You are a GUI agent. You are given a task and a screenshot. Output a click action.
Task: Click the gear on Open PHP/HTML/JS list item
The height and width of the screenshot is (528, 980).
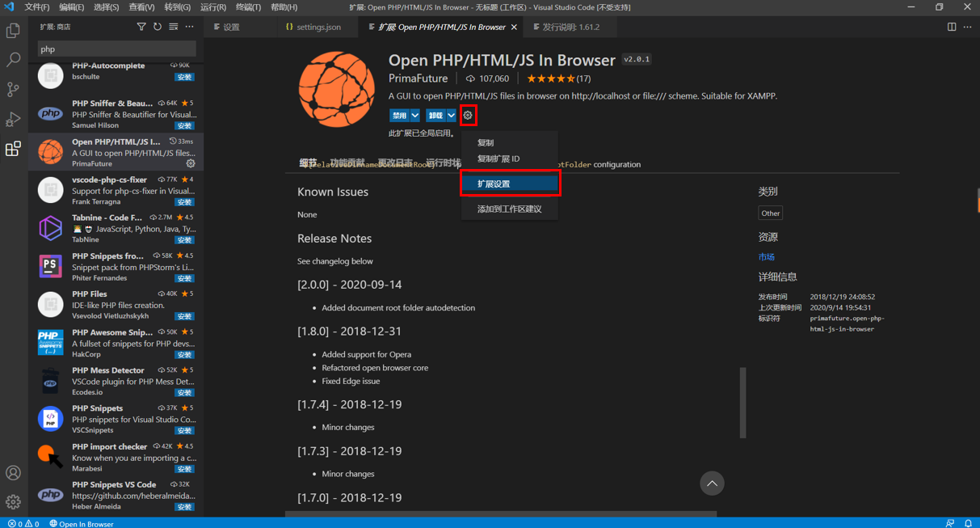(191, 163)
